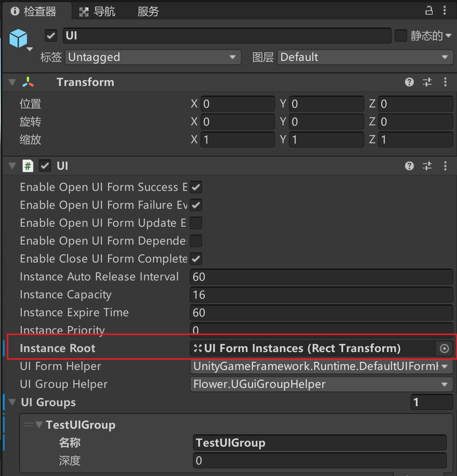Image resolution: width=457 pixels, height=476 pixels.
Task: Open UI script help reference
Action: (409, 166)
